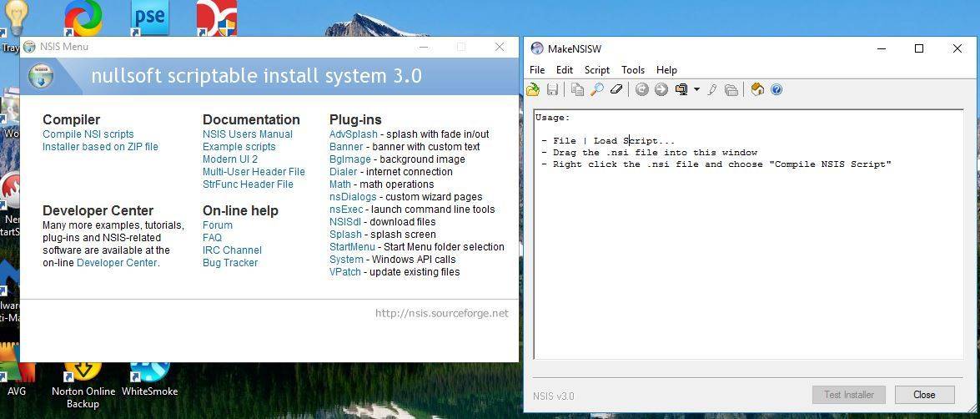Click the Load Script folder icon in MakeNSISW
Image resolution: width=980 pixels, height=419 pixels.
tap(533, 89)
